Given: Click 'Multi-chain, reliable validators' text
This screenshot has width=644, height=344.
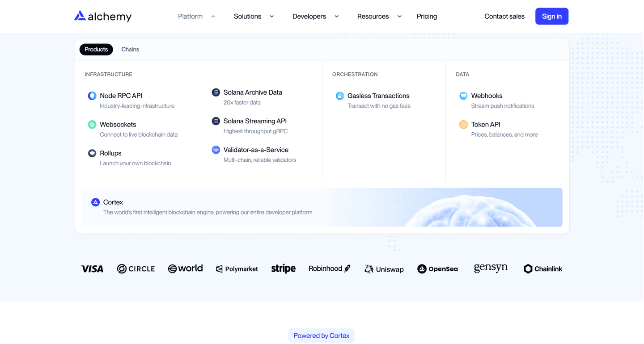Looking at the screenshot, I should coord(260,159).
